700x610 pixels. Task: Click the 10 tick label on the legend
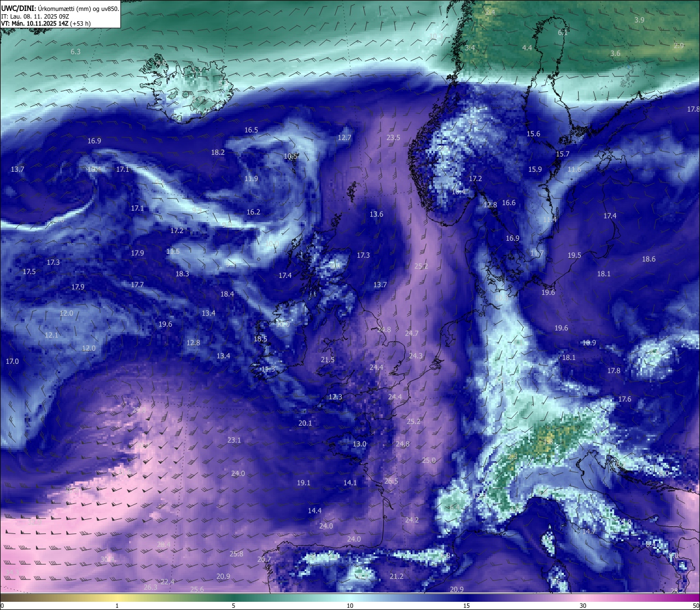(x=350, y=606)
